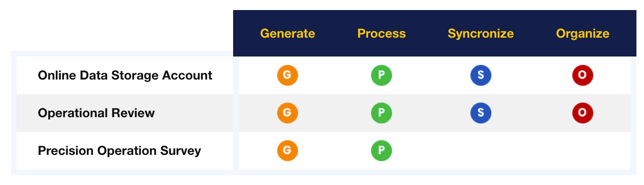Click the Syncronize column header

481,33
